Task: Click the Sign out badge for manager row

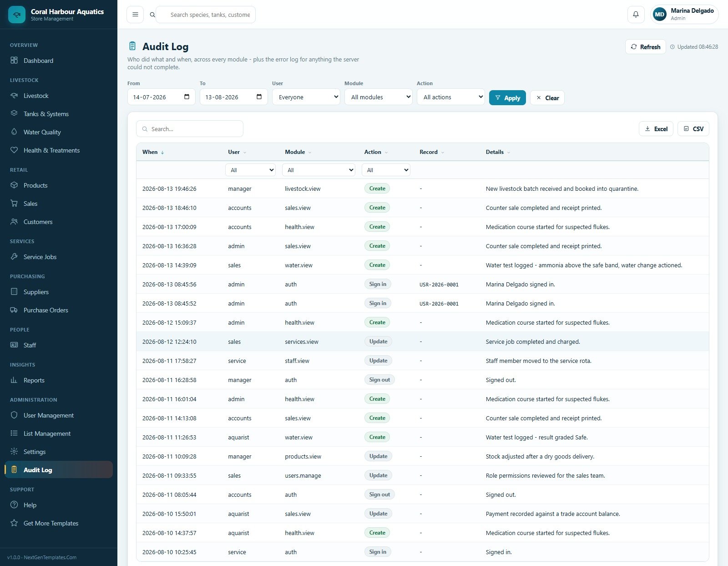Action: (x=379, y=380)
